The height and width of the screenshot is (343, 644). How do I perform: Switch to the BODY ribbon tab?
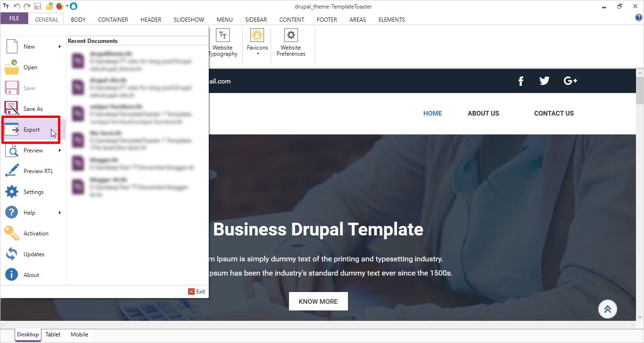[x=78, y=19]
